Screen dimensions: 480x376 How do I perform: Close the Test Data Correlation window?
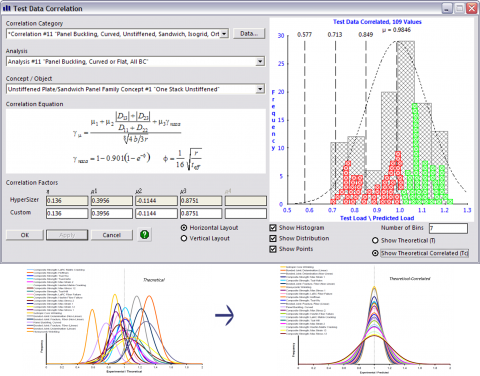(472, 8)
